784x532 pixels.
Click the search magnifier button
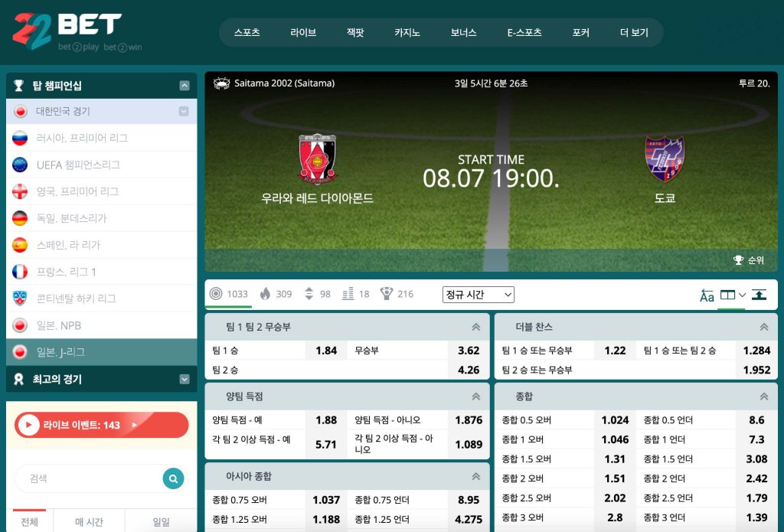(174, 478)
